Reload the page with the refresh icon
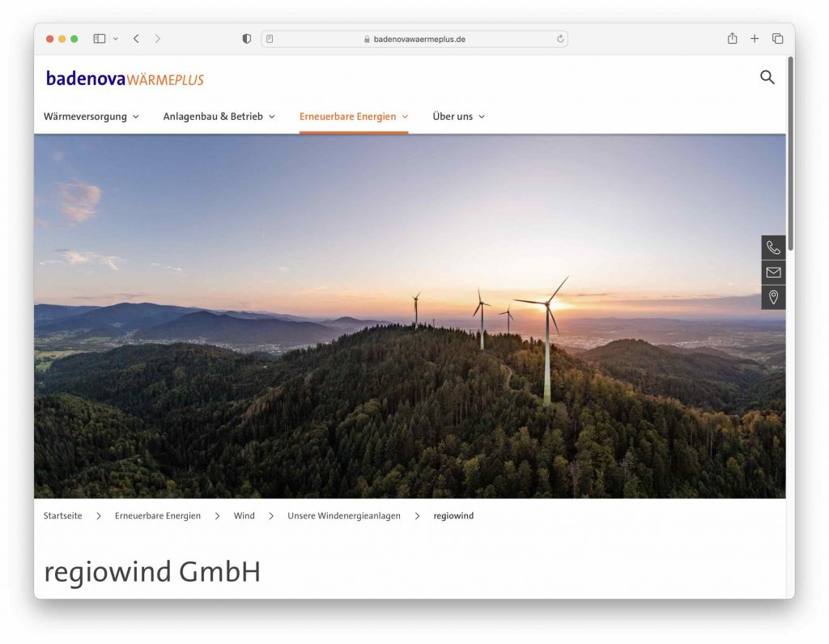 (560, 39)
